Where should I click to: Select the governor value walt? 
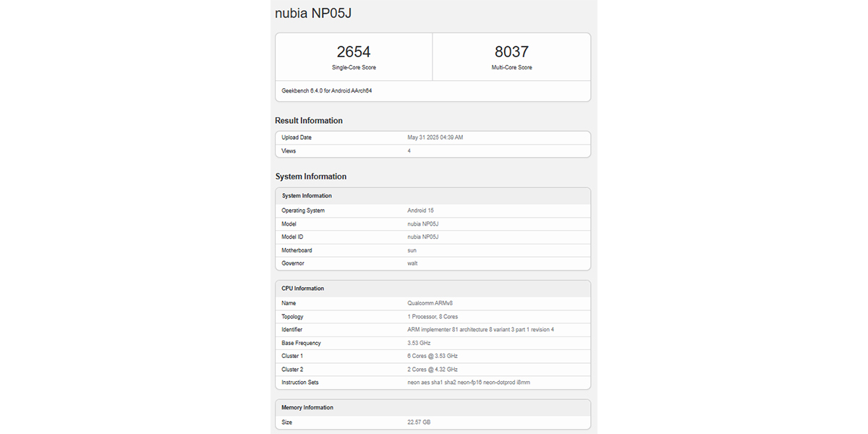pos(413,263)
